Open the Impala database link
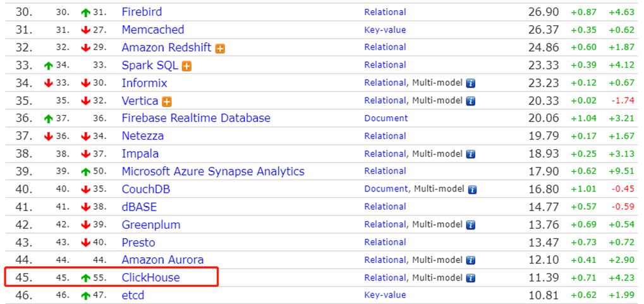The image size is (644, 304). (x=140, y=154)
